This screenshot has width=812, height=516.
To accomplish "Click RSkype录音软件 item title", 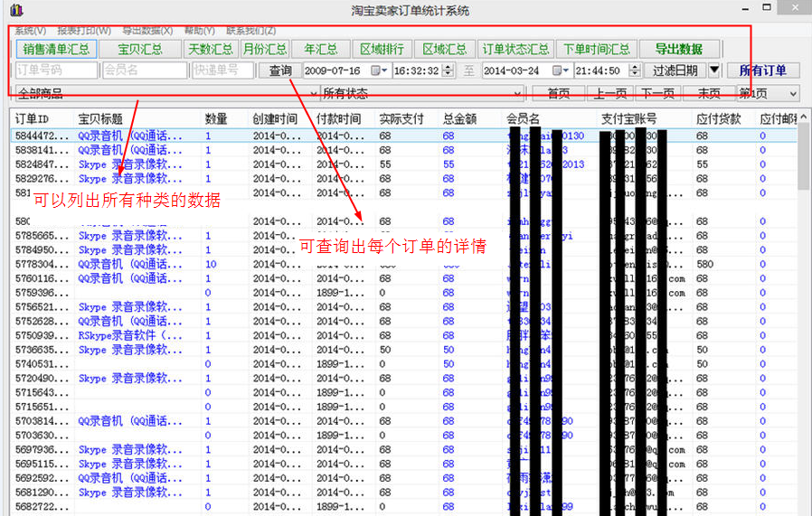I will tap(129, 335).
